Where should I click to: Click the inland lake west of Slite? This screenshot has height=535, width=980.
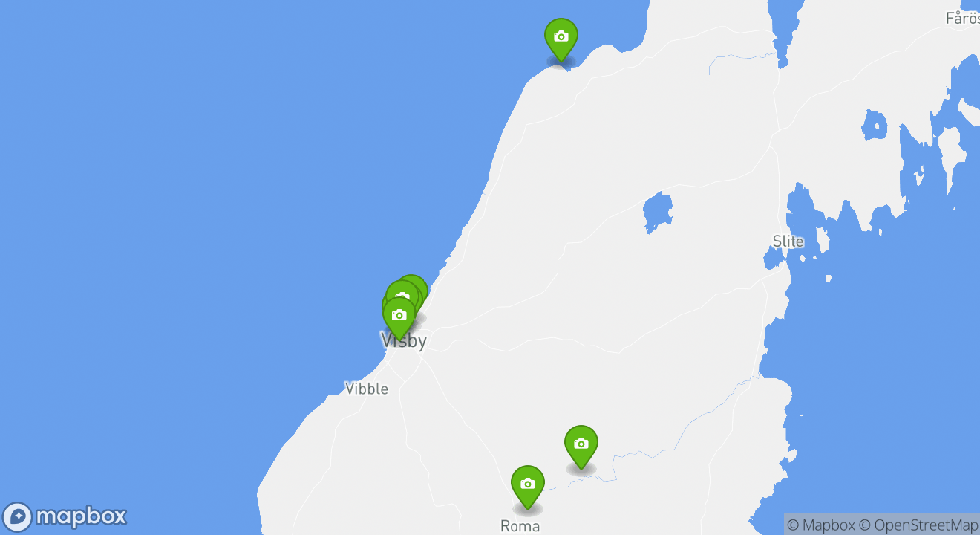[657, 211]
